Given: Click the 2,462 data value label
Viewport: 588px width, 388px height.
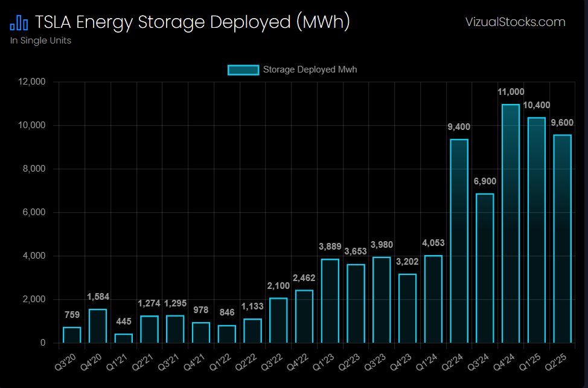Looking at the screenshot, I should (304, 278).
